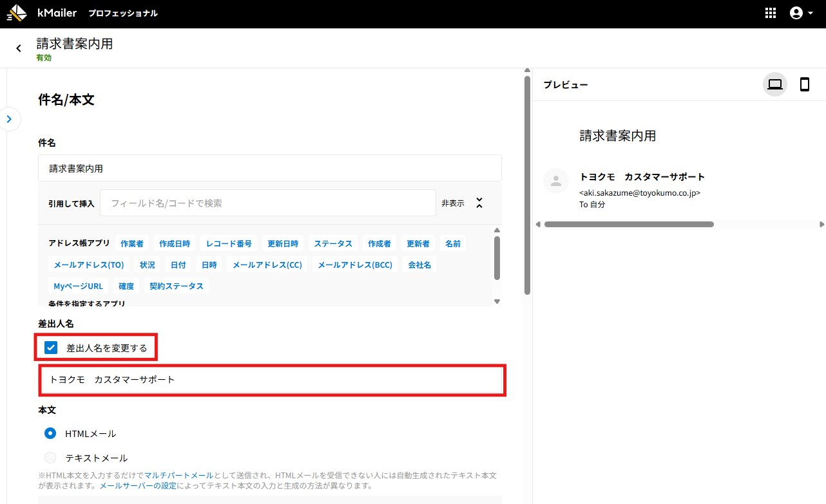Image resolution: width=826 pixels, height=504 pixels.
Task: Click the kMailer logo icon
Action: (x=17, y=13)
